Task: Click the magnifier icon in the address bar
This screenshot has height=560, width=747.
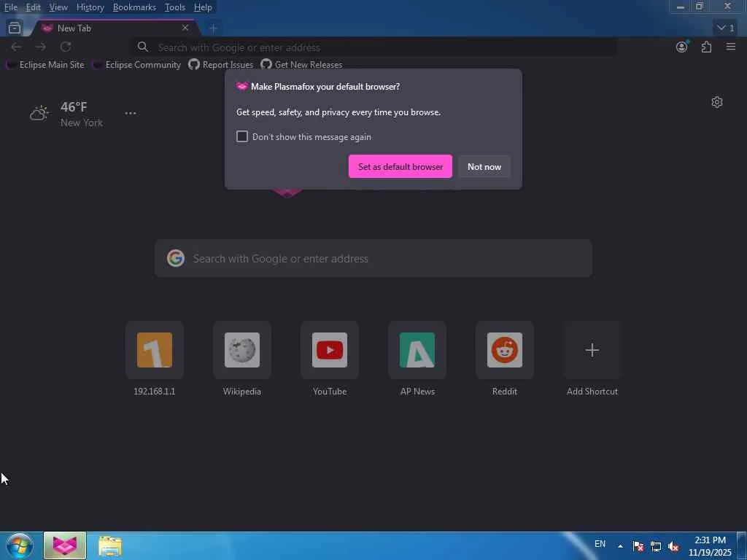Action: coord(142,47)
